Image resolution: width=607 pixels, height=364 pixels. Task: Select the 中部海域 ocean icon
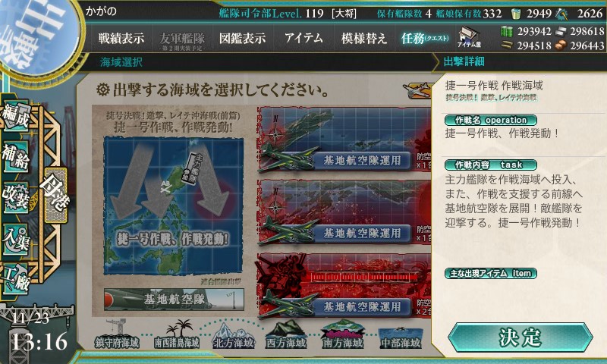coord(401,336)
